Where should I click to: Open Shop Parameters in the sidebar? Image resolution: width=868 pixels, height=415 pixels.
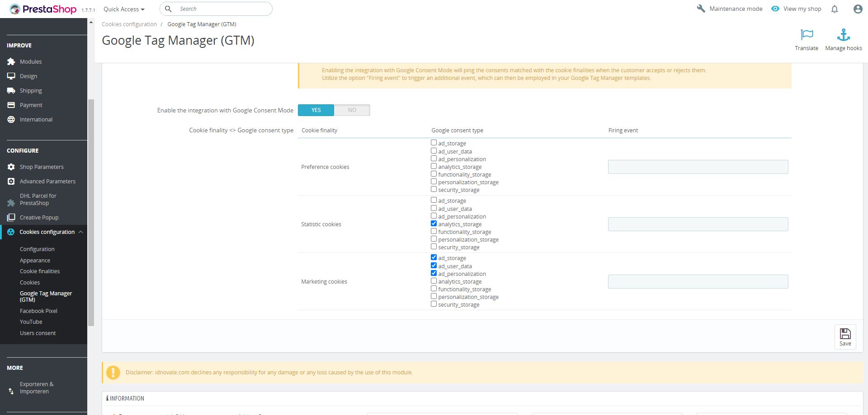coord(42,167)
